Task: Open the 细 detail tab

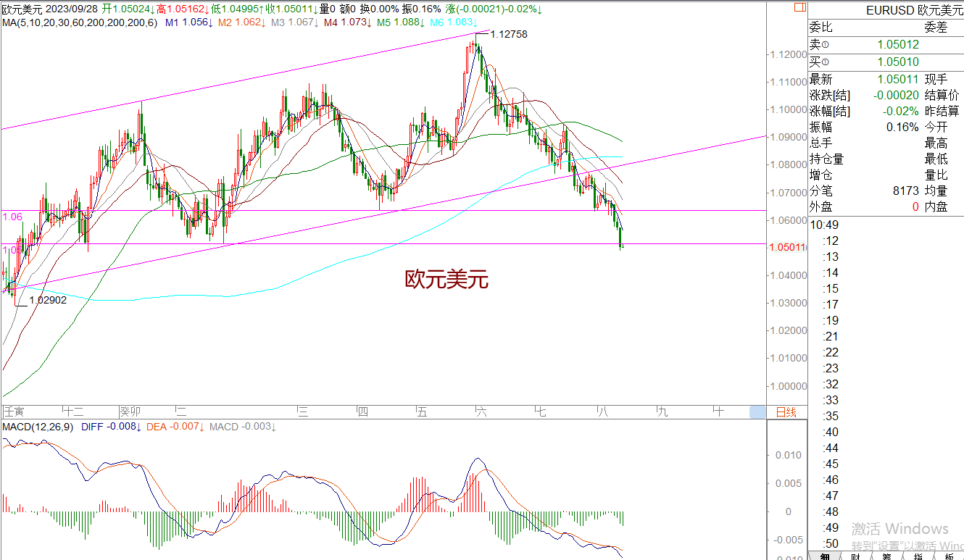Action: pyautogui.click(x=825, y=556)
